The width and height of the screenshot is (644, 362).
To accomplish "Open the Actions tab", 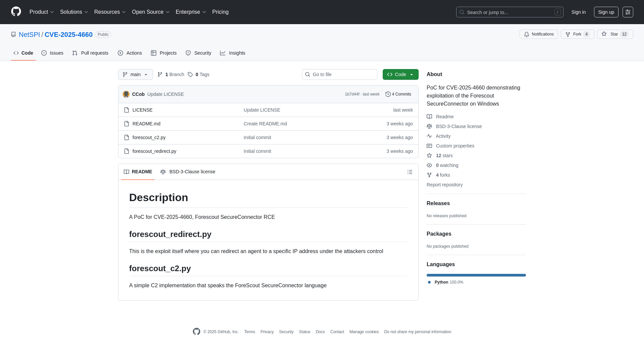I will 130,53.
